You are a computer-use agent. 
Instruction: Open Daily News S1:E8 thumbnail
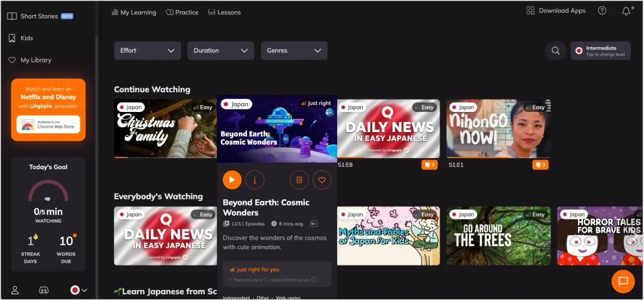[x=389, y=129]
